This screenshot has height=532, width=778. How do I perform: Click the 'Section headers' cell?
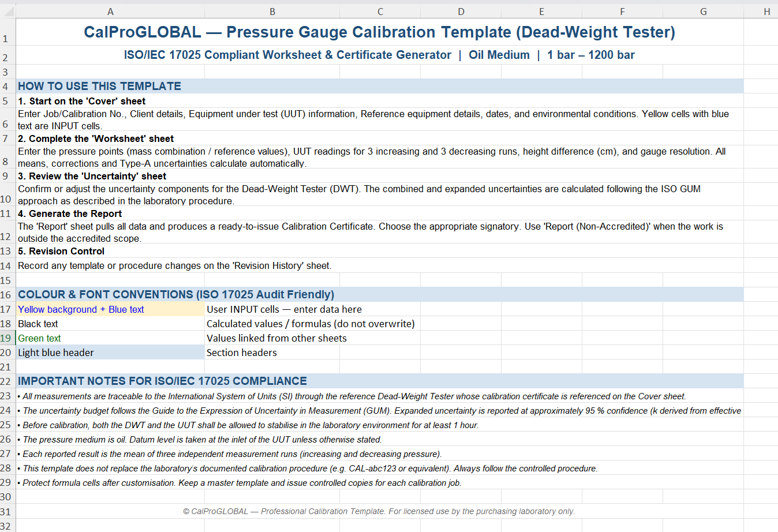(272, 353)
